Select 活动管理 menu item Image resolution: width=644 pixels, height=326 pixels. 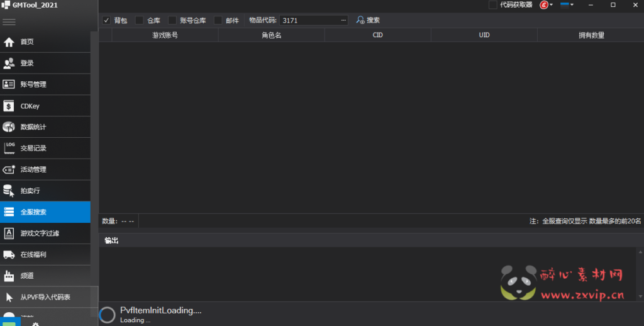[x=33, y=169]
